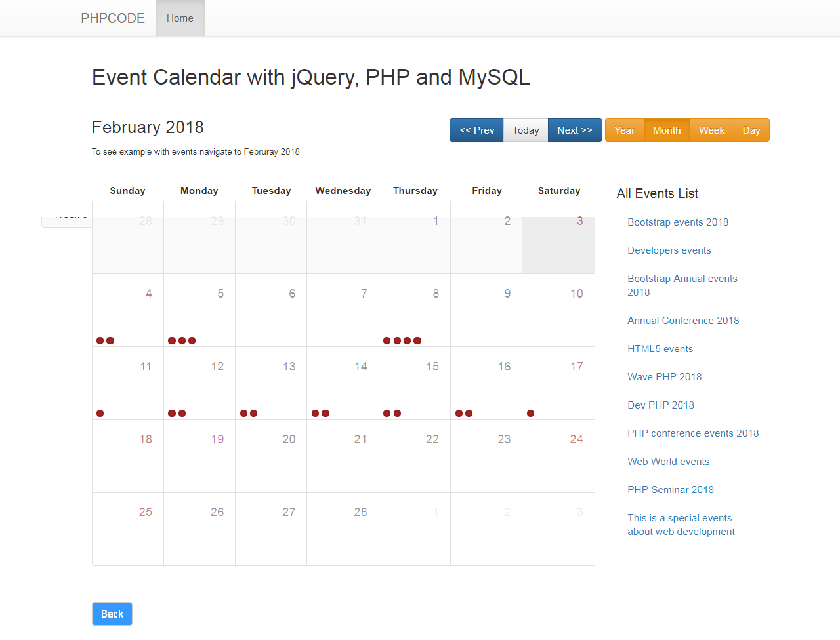840x640 pixels.
Task: Click first event dot on February 13
Action: click(243, 413)
